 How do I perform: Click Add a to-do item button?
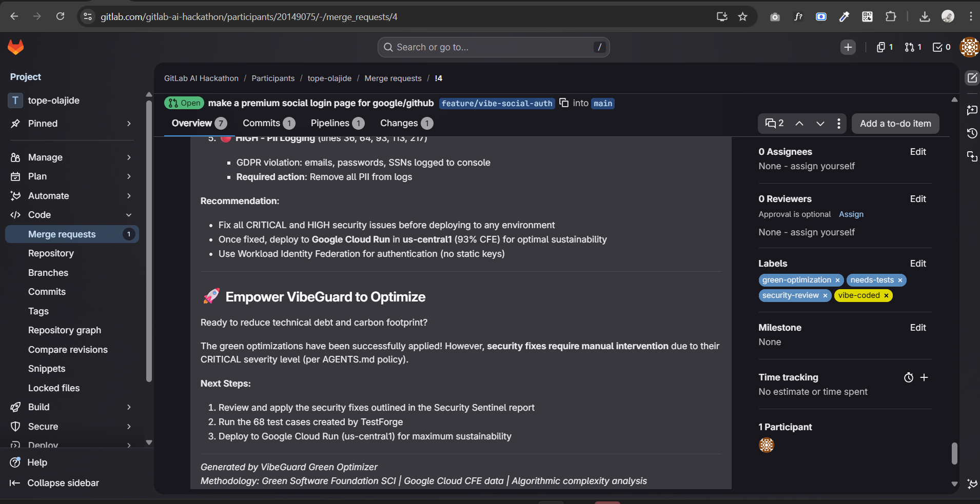point(895,124)
